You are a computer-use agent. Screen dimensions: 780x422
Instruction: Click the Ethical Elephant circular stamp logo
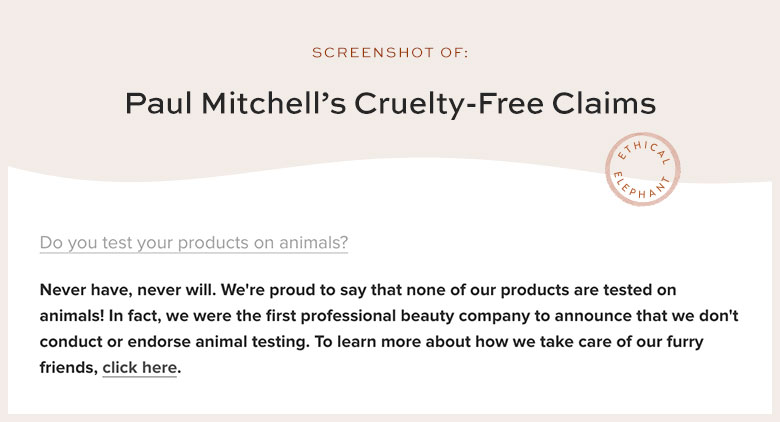(643, 169)
